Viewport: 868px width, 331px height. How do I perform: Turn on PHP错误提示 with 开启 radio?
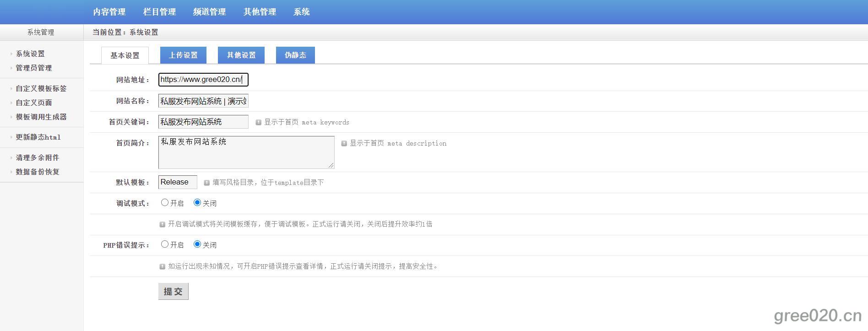[165, 244]
